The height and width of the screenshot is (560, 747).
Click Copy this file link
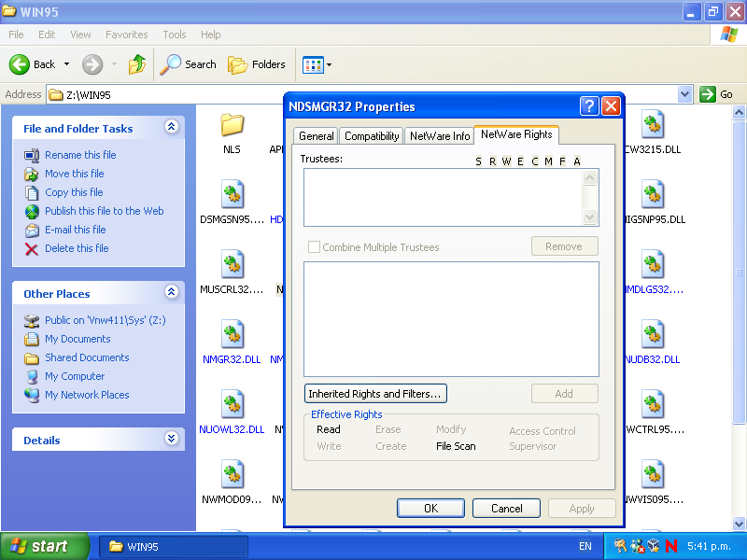pos(74,192)
